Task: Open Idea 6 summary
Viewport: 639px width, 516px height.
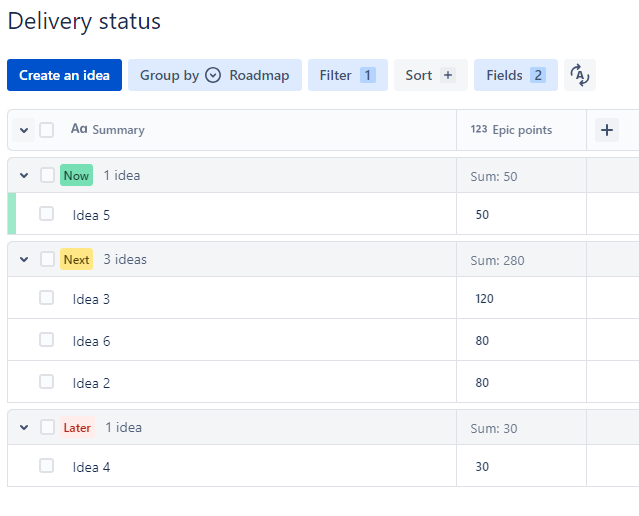Action: click(91, 341)
